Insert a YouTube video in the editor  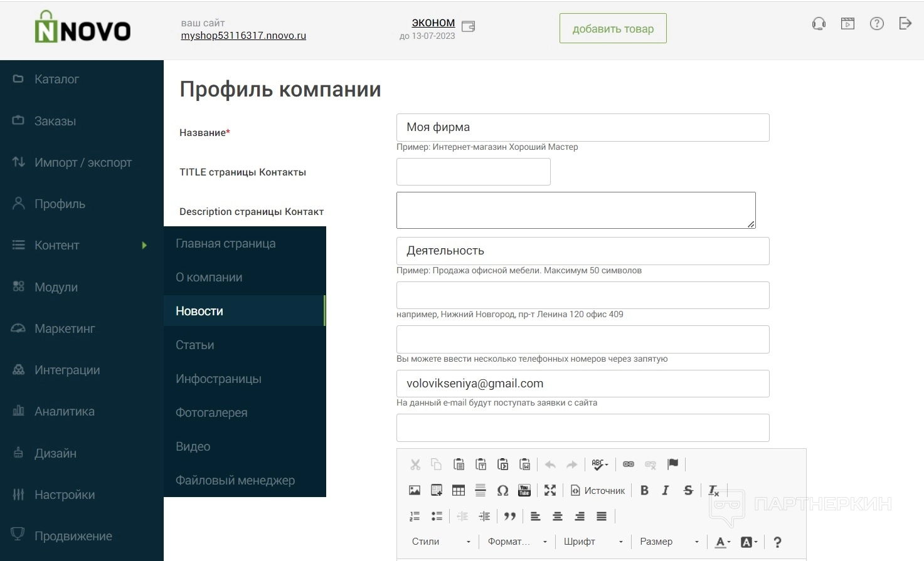coord(524,490)
